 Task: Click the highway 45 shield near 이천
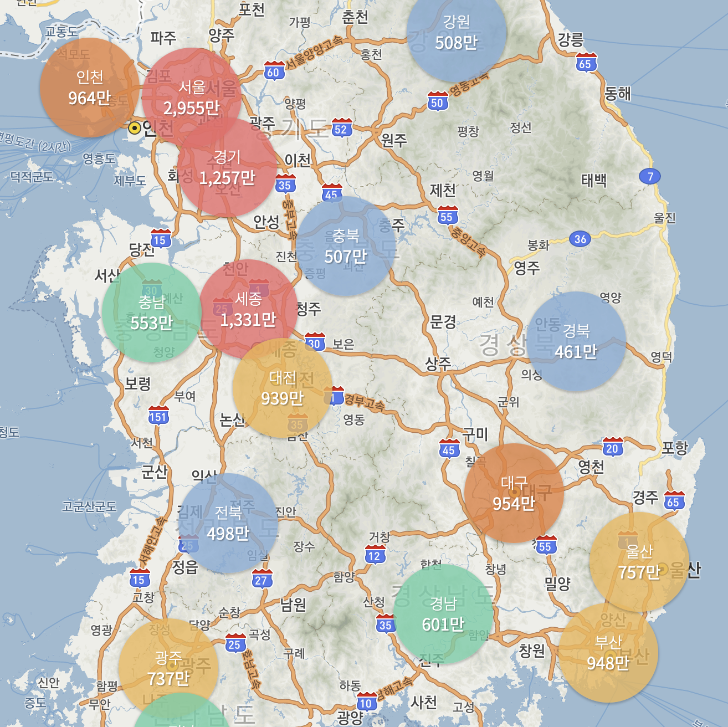(332, 193)
